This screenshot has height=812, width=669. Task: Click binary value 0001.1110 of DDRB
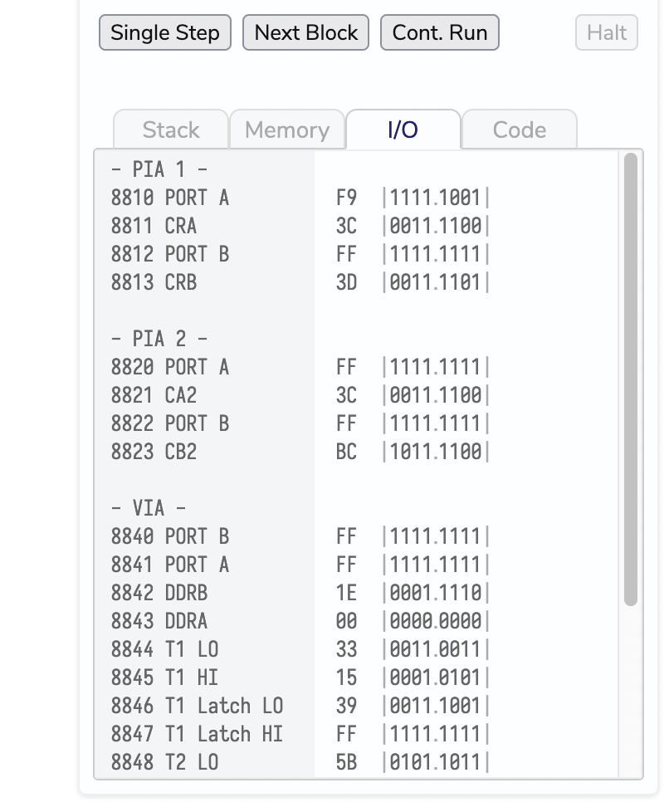[x=436, y=593]
